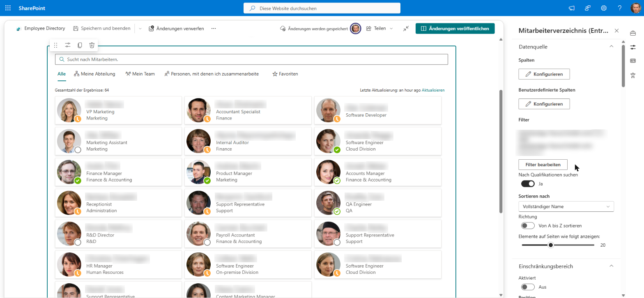This screenshot has width=644, height=298.
Task: Open the megaphone announcements icon
Action: [571, 8]
